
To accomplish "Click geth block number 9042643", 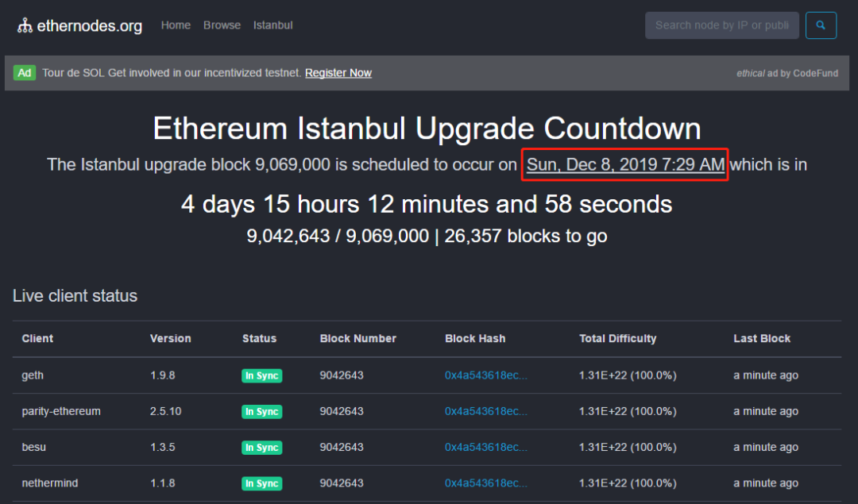I will (342, 375).
